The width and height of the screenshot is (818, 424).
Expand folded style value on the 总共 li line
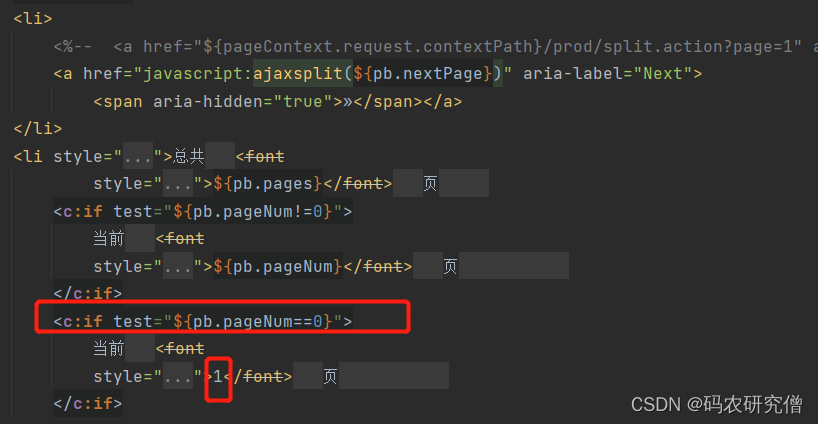point(138,156)
